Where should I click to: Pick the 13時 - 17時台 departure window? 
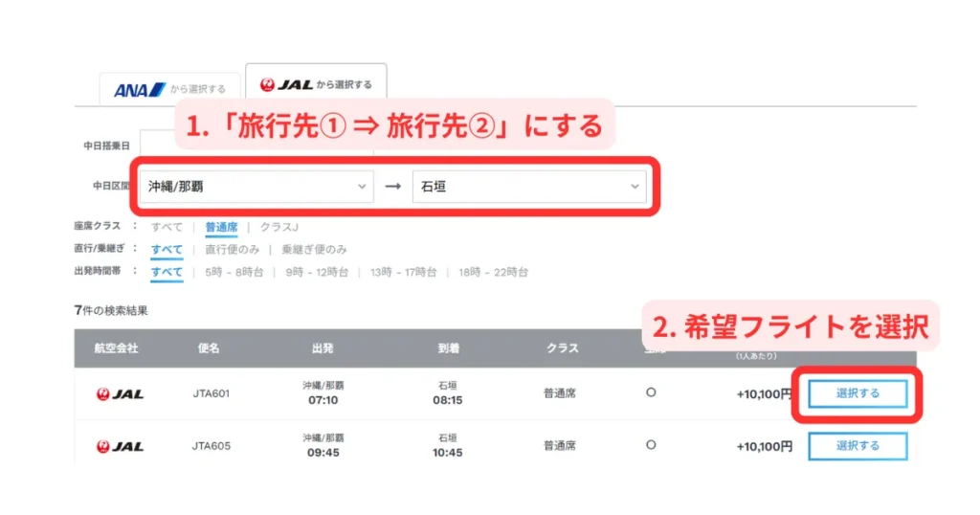click(x=403, y=273)
